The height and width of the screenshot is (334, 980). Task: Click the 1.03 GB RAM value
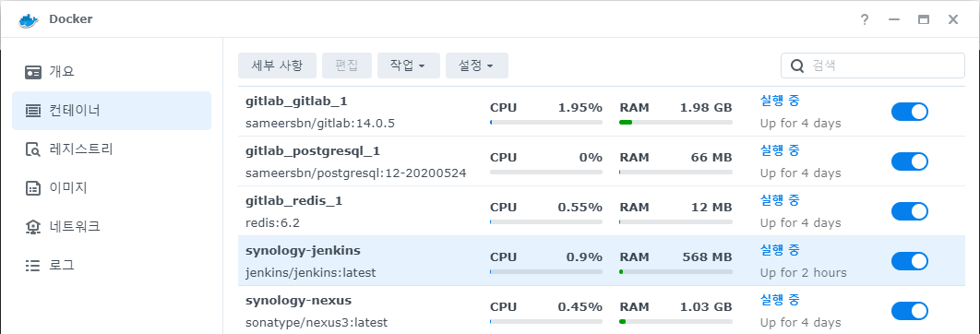pos(706,307)
